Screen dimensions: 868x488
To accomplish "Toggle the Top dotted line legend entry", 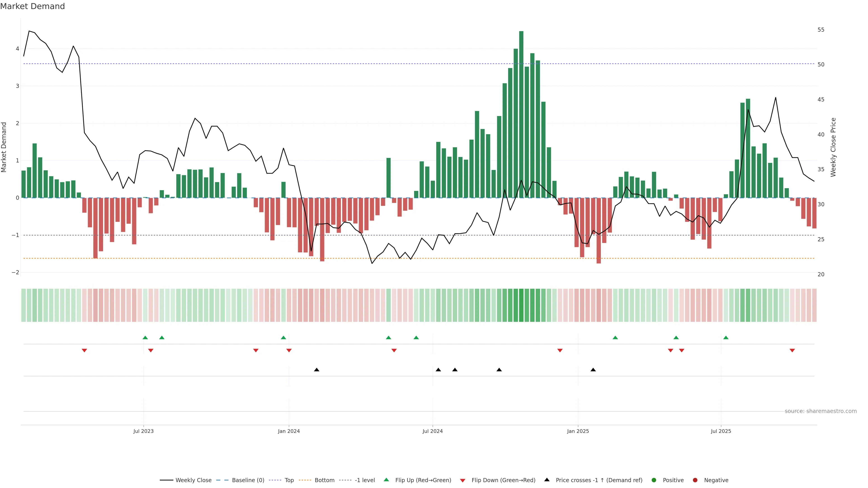I will (x=289, y=480).
